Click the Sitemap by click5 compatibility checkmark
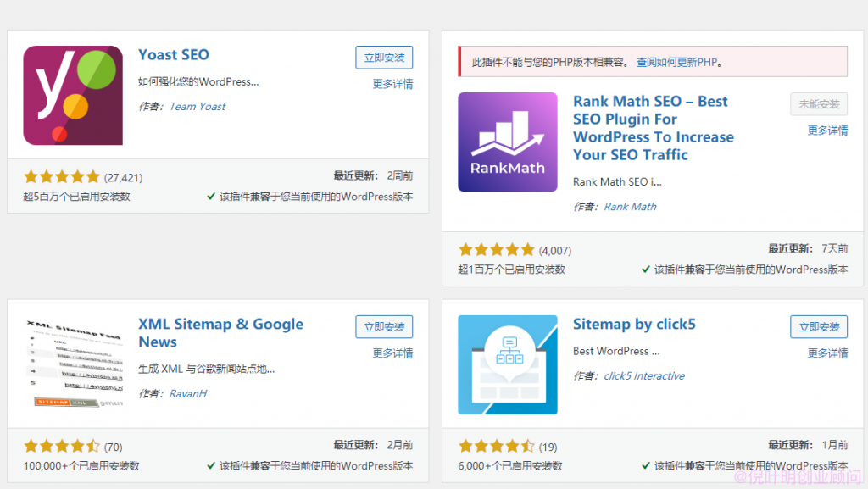This screenshot has width=868, height=489. click(645, 466)
